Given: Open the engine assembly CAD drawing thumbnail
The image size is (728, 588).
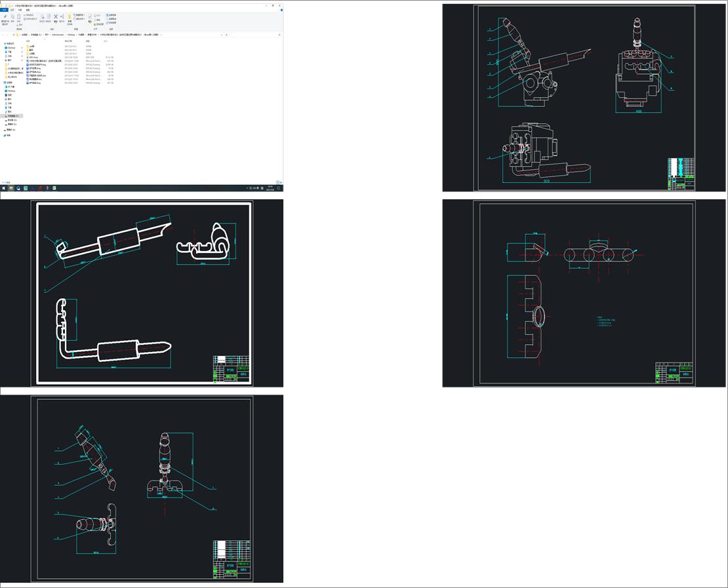Looking at the screenshot, I should [x=584, y=98].
